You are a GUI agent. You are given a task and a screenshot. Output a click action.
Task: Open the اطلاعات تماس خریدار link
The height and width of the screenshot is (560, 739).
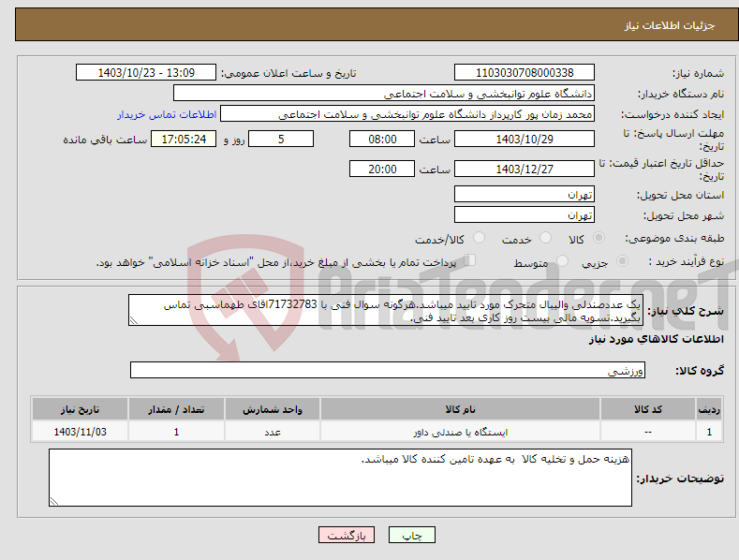click(x=167, y=114)
